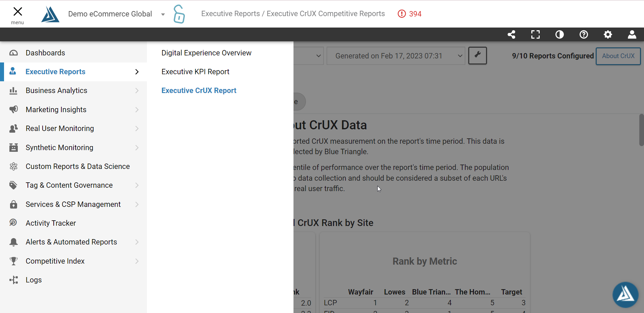Click Executive Reports breadcrumb text
Image resolution: width=644 pixels, height=313 pixels.
click(x=230, y=14)
